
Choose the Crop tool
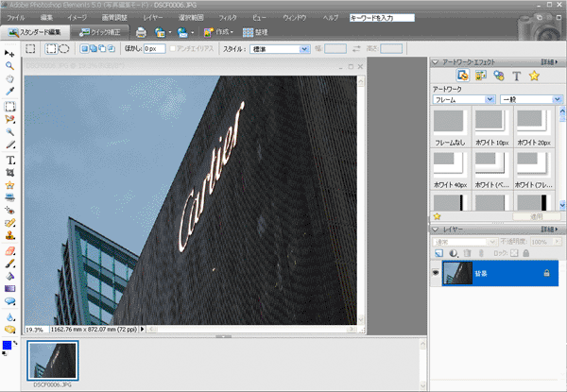(9, 173)
